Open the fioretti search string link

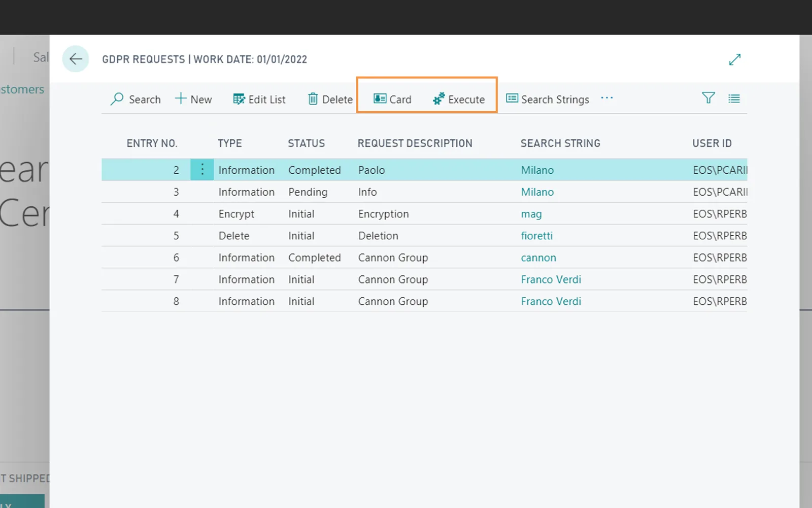click(537, 236)
